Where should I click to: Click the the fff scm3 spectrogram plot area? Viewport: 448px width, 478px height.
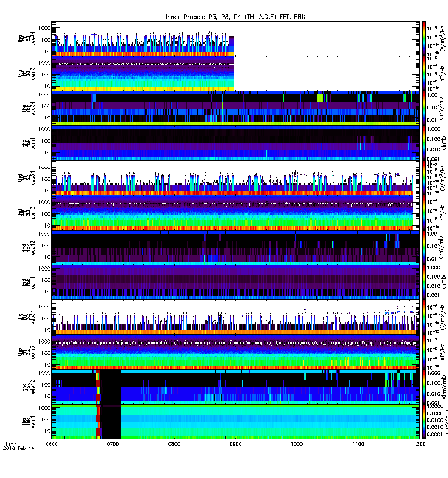click(x=235, y=352)
